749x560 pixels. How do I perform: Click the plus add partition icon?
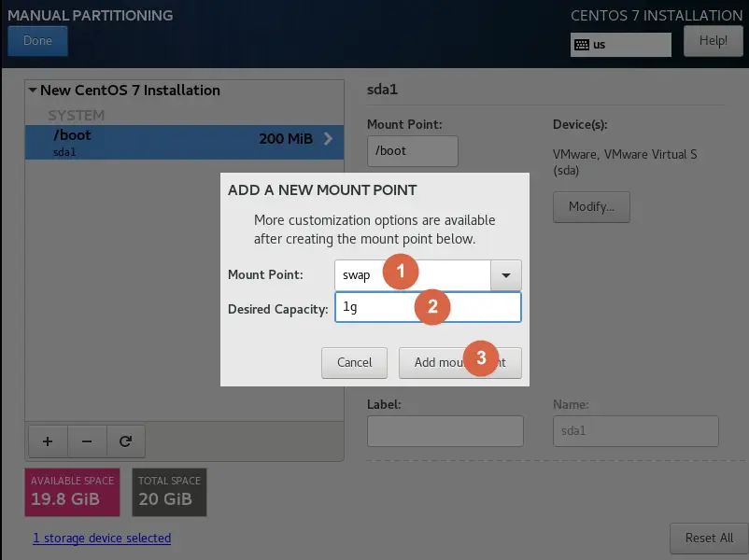pyautogui.click(x=48, y=441)
